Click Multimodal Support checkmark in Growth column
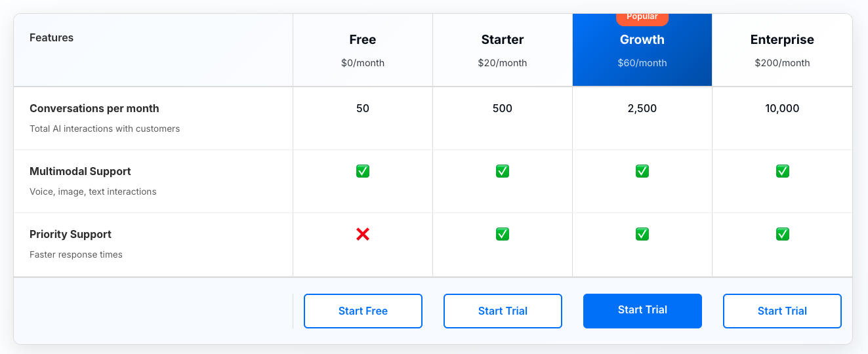The image size is (868, 354). (642, 171)
